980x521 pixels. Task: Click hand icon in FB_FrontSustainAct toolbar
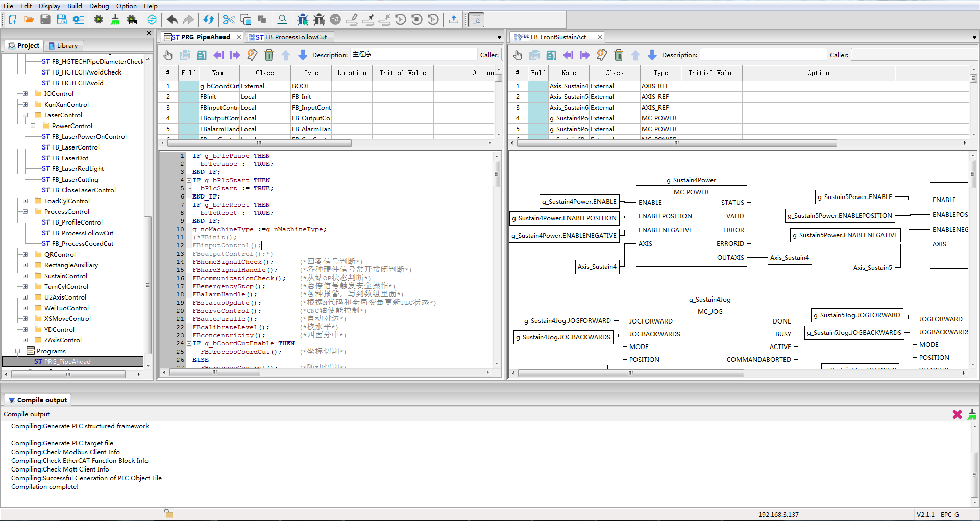tap(518, 55)
